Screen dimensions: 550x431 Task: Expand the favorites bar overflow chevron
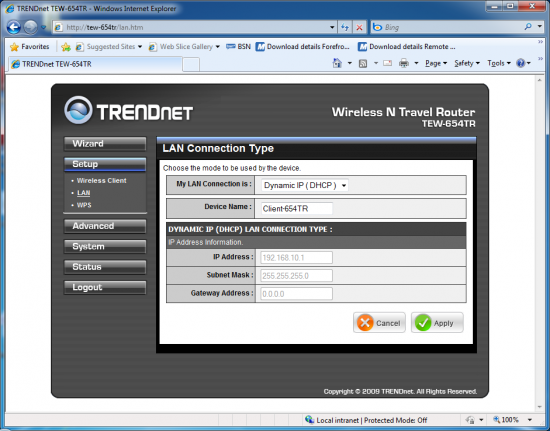click(541, 42)
